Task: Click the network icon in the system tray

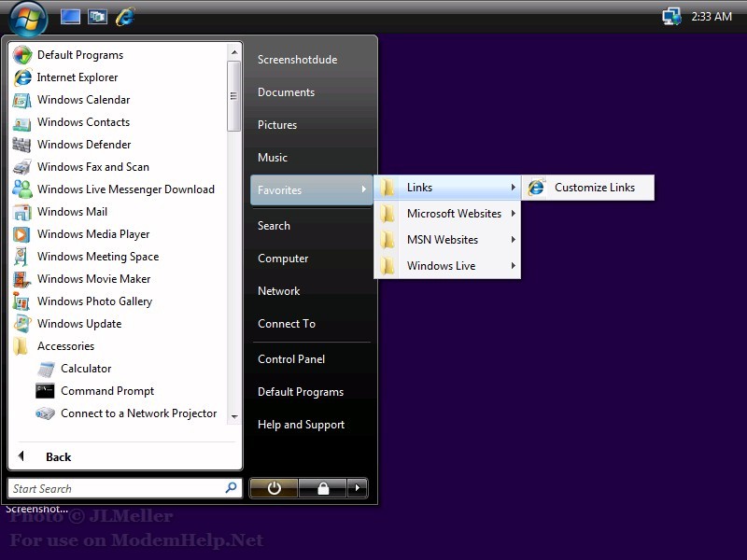Action: coord(670,17)
